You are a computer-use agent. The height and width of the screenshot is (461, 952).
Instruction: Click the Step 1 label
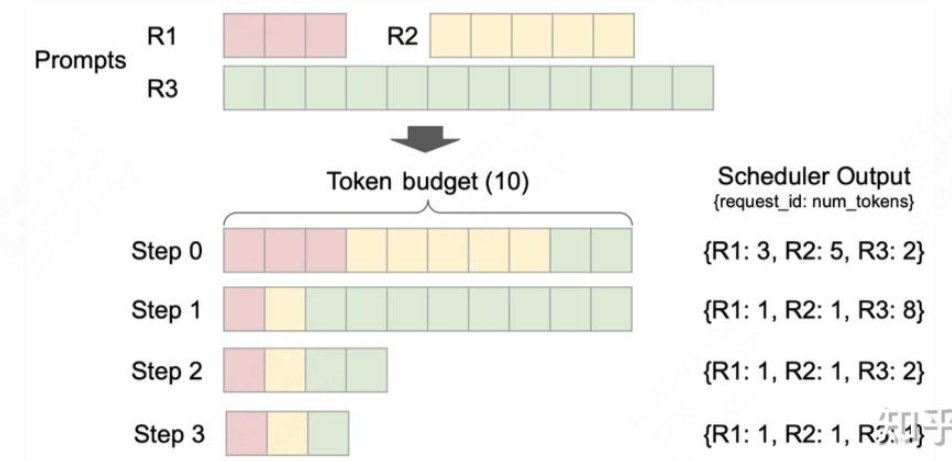coord(167,310)
